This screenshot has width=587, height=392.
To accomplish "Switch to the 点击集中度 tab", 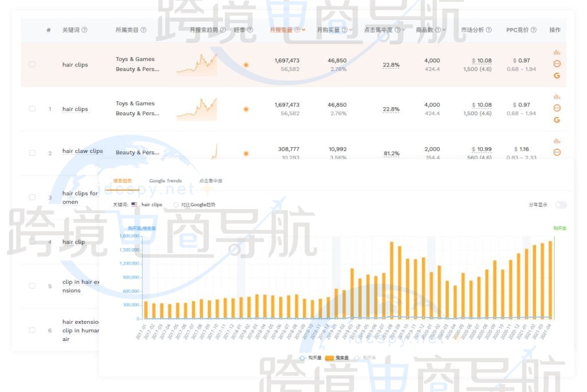I will pos(210,181).
